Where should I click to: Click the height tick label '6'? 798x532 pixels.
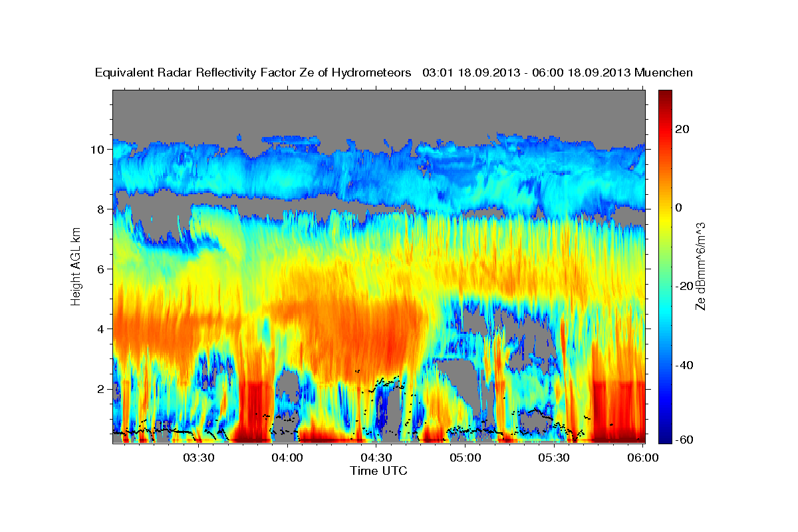[x=102, y=269]
